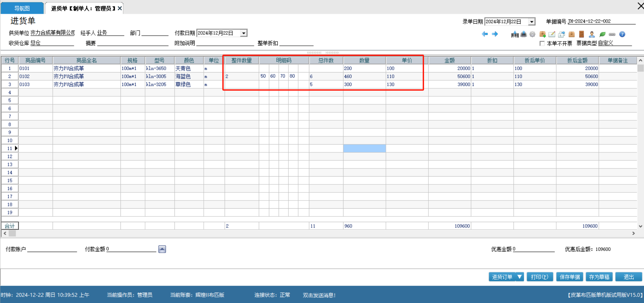This screenshot has width=644, height=303.
Task: Click the 存为草稿 button
Action: [x=599, y=277]
